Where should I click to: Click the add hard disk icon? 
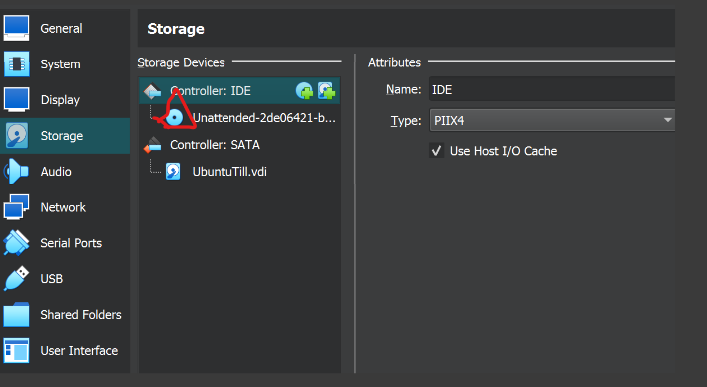coord(326,91)
